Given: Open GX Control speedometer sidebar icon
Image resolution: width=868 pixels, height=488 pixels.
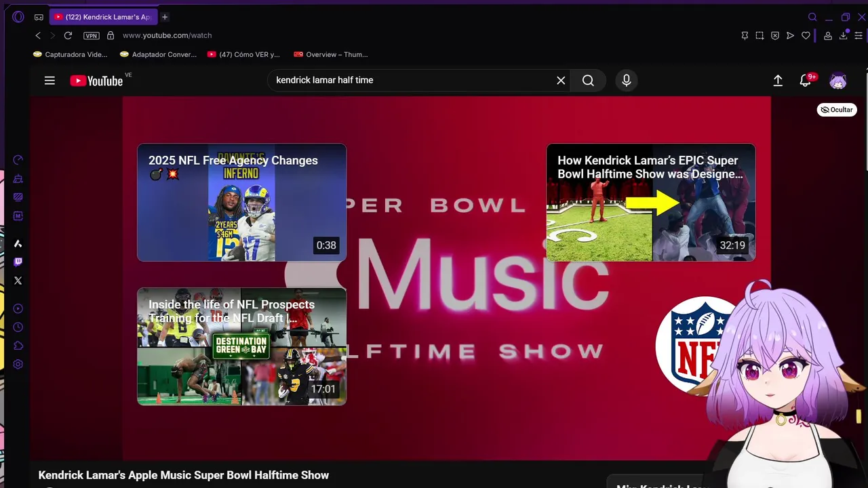Looking at the screenshot, I should click(x=18, y=160).
